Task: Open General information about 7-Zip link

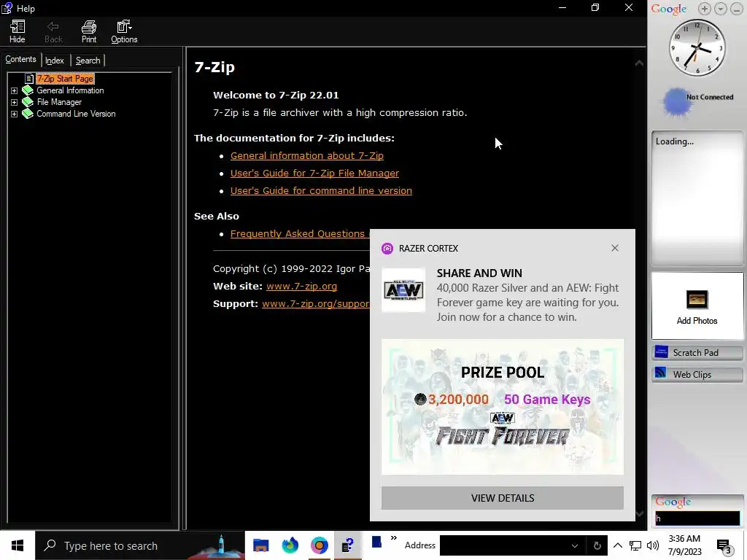Action: pos(307,156)
